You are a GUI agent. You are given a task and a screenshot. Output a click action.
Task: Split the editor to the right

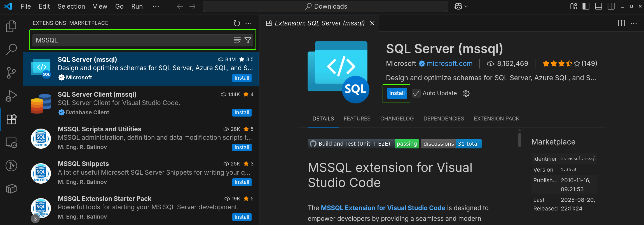click(x=621, y=23)
